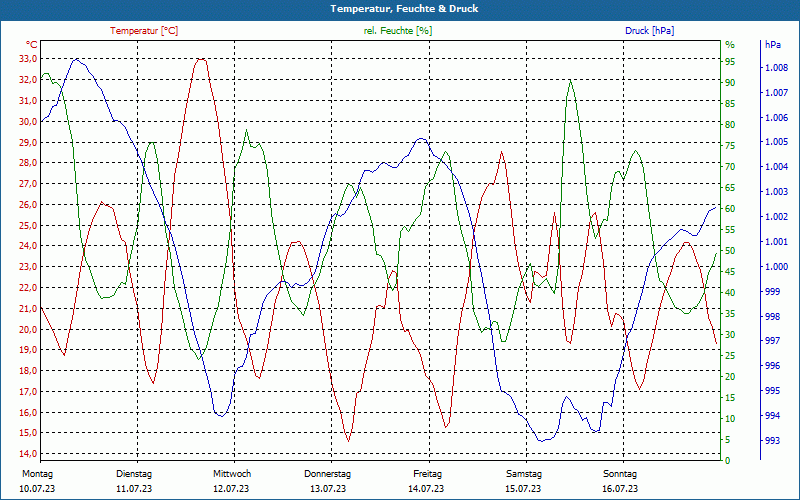The width and height of the screenshot is (800, 500).
Task: Click the '996' pressure axis value
Action: pos(772,366)
